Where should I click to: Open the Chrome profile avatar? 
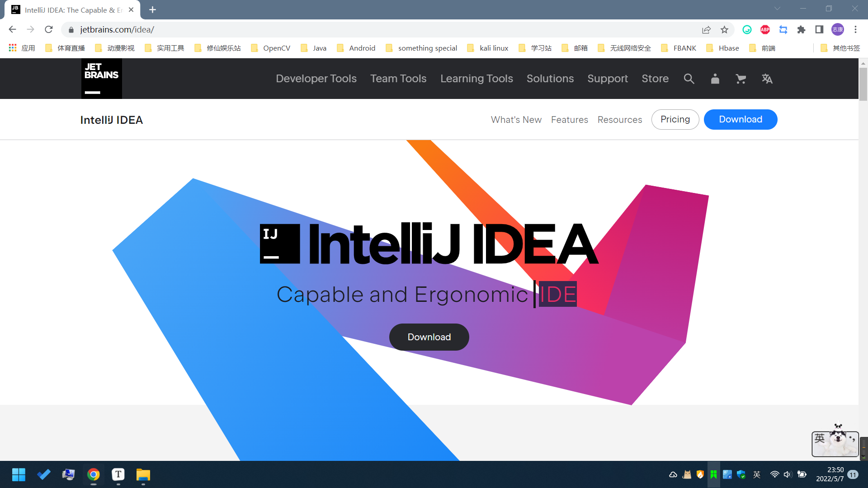(838, 29)
